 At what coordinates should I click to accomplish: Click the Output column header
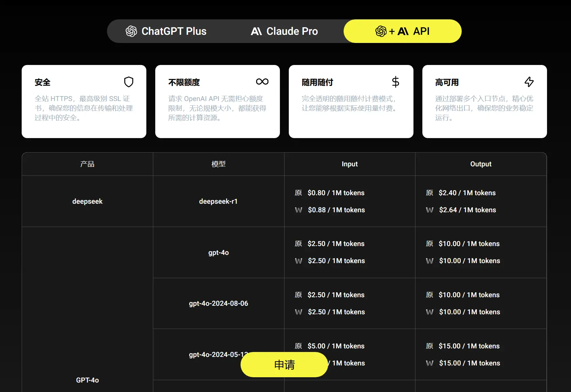[481, 164]
